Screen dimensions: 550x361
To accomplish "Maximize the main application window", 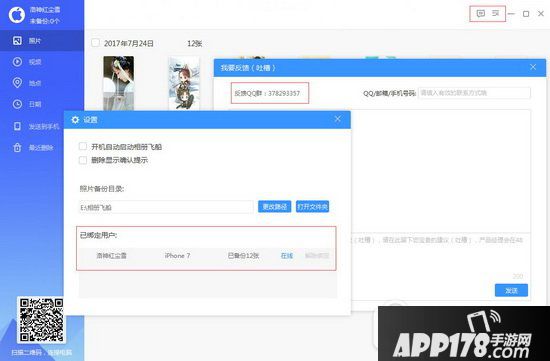I will [x=526, y=14].
